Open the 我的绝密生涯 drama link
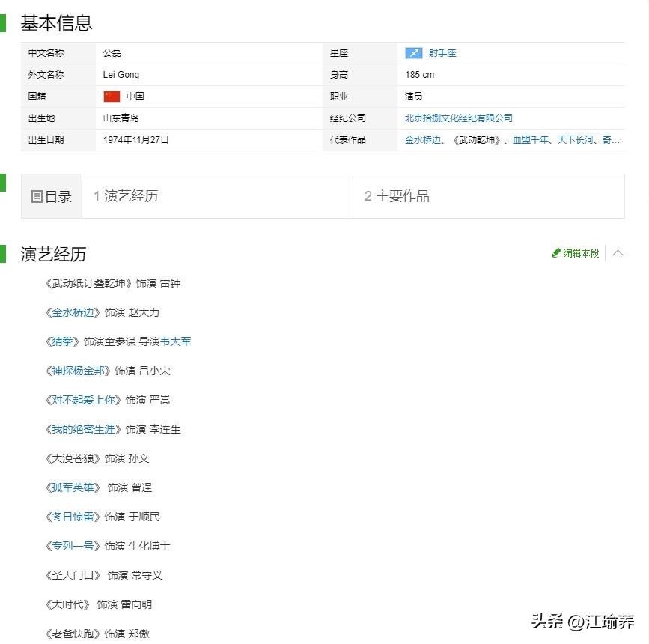 click(83, 429)
